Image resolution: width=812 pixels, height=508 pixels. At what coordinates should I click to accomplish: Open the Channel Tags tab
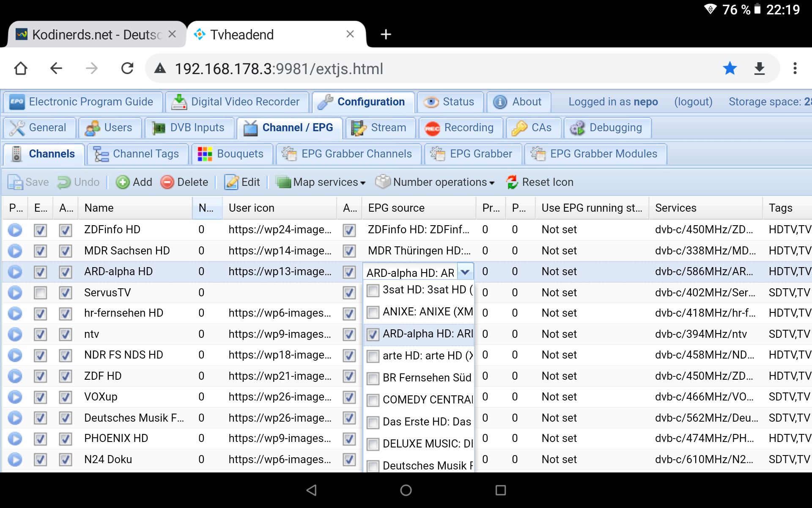pos(137,154)
